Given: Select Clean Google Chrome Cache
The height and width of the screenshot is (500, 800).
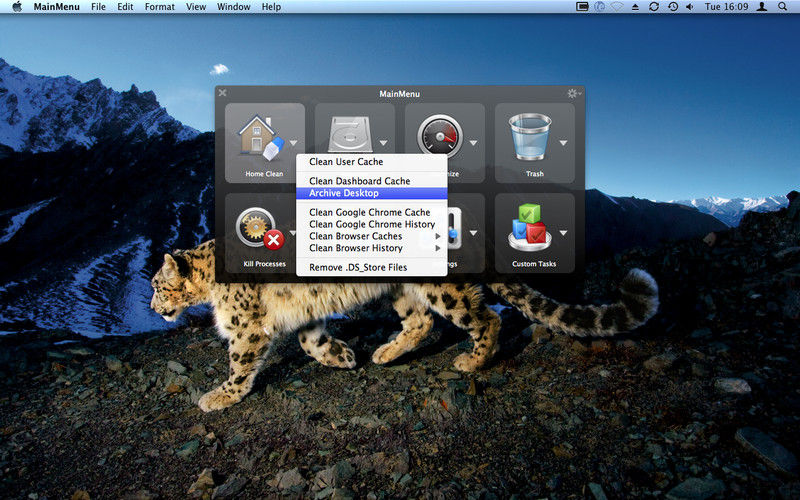Looking at the screenshot, I should click(371, 212).
